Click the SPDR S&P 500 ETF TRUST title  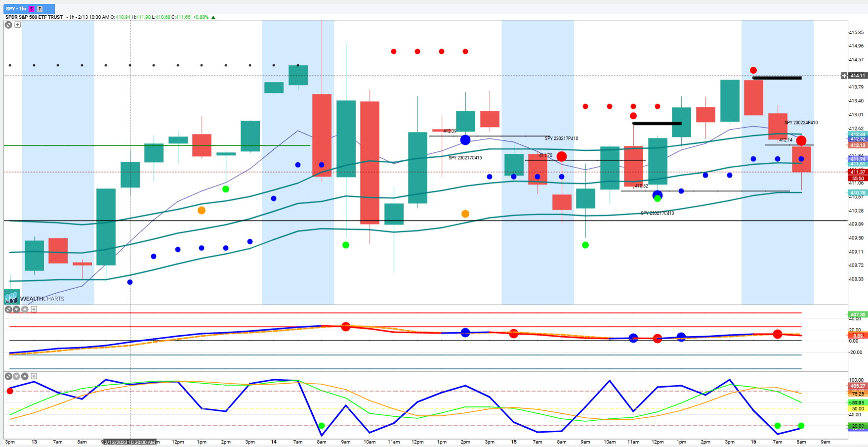[34, 17]
